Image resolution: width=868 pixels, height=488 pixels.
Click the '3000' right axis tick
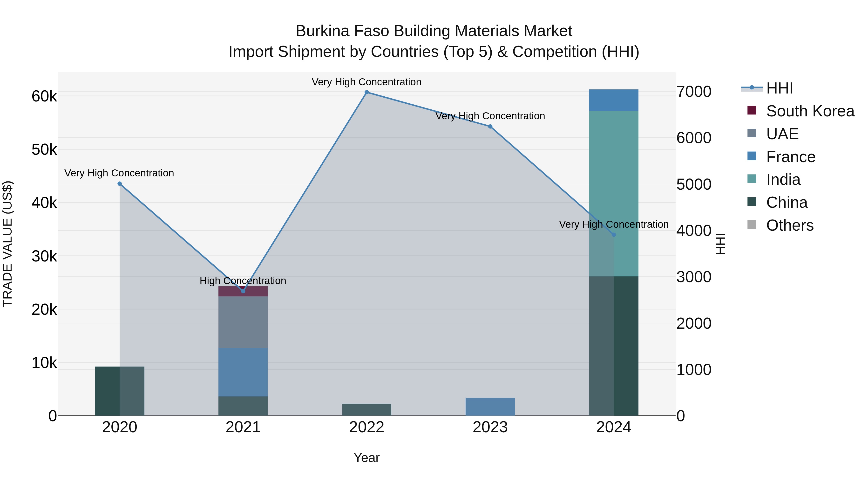[x=694, y=277]
